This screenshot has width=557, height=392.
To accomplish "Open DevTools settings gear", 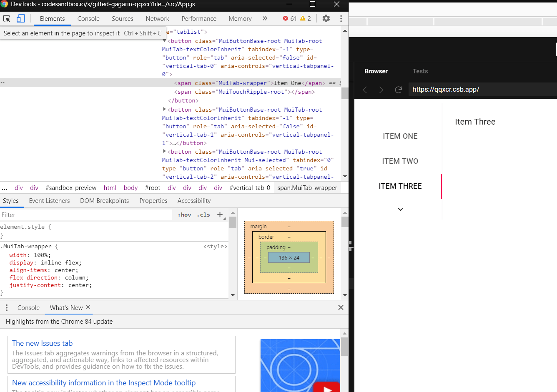I will click(326, 18).
